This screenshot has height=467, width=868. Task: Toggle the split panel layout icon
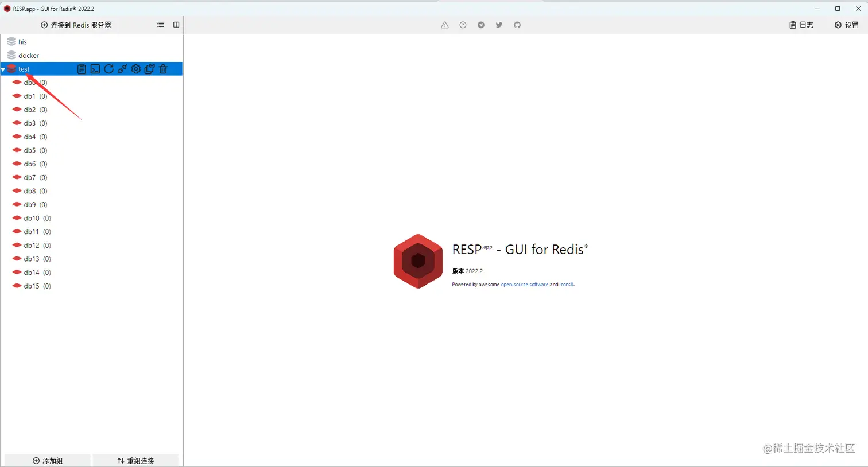pyautogui.click(x=176, y=25)
